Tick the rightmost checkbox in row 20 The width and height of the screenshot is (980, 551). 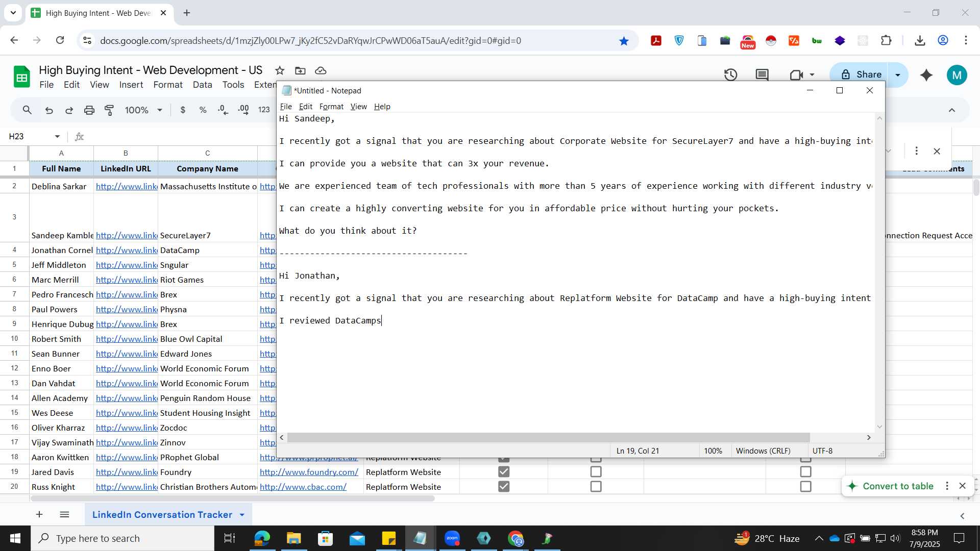[x=805, y=487]
